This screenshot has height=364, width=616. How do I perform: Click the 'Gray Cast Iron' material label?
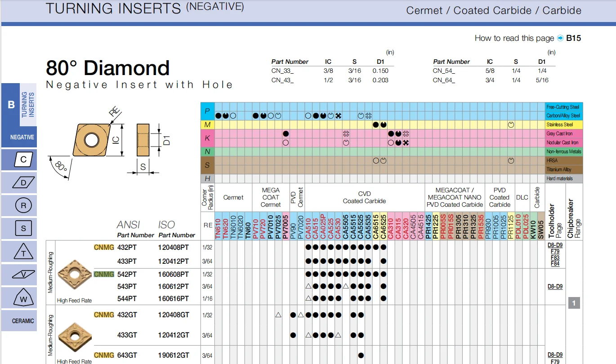click(563, 133)
